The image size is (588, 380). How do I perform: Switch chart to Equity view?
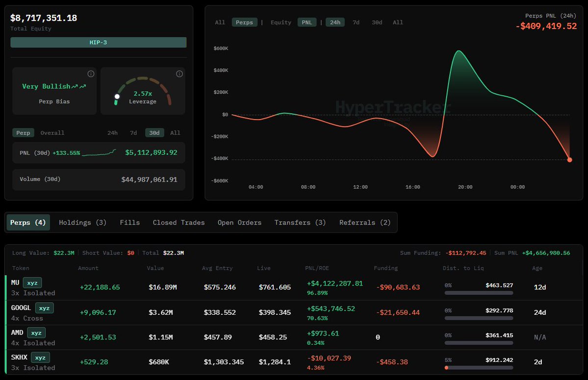pos(281,23)
